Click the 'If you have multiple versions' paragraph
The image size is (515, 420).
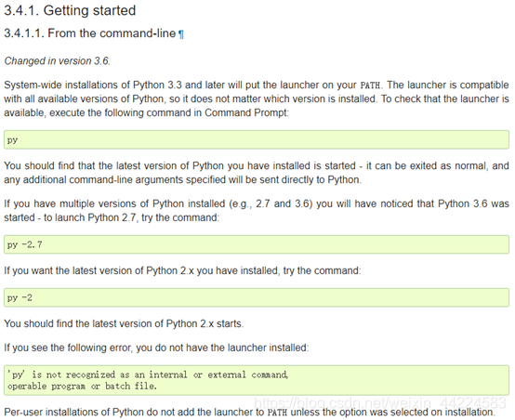click(257, 211)
